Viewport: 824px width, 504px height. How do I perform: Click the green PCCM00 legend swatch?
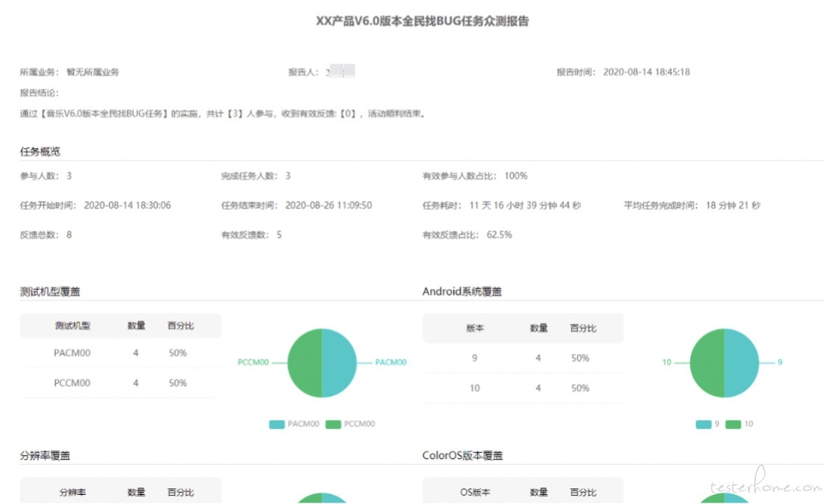click(334, 424)
